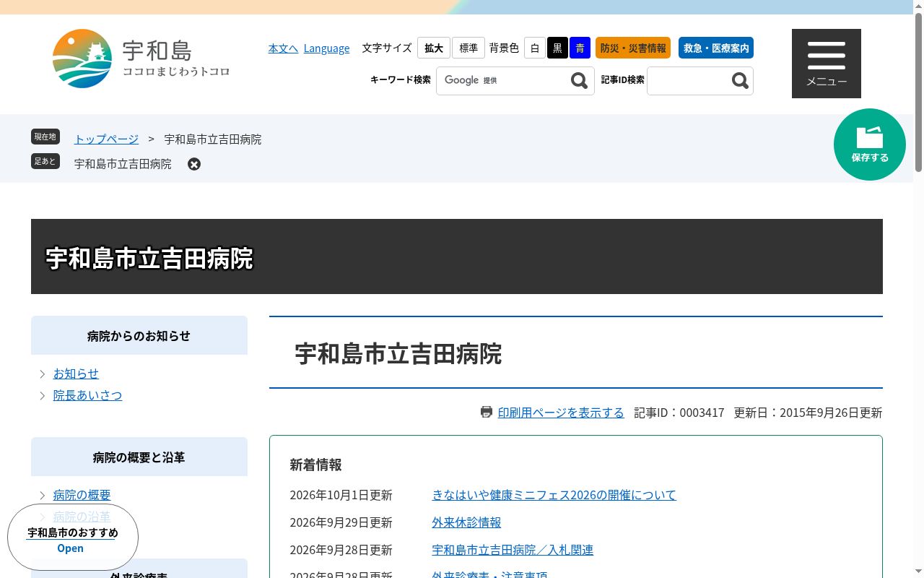Open 宇和島市立吉田病院／入札関連 news link
Viewport: 924px width, 578px height.
point(513,550)
